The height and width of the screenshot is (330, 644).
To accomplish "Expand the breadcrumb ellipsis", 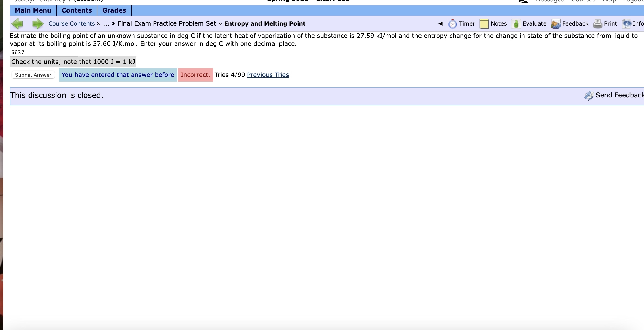I will pos(106,24).
